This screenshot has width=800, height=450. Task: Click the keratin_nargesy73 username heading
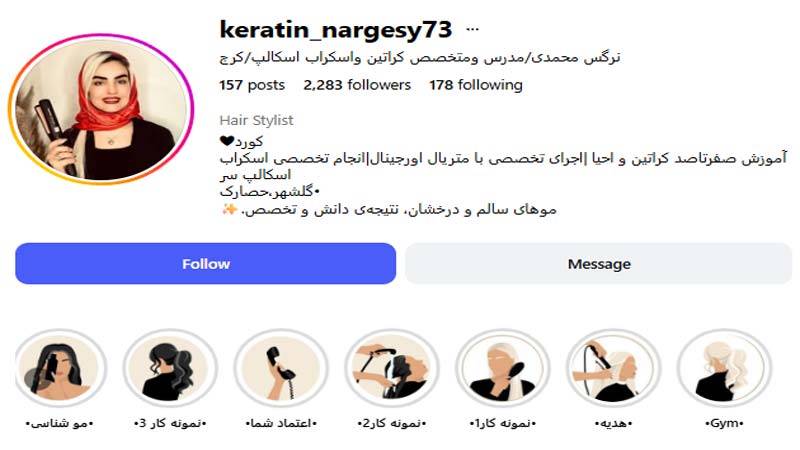pyautogui.click(x=335, y=30)
